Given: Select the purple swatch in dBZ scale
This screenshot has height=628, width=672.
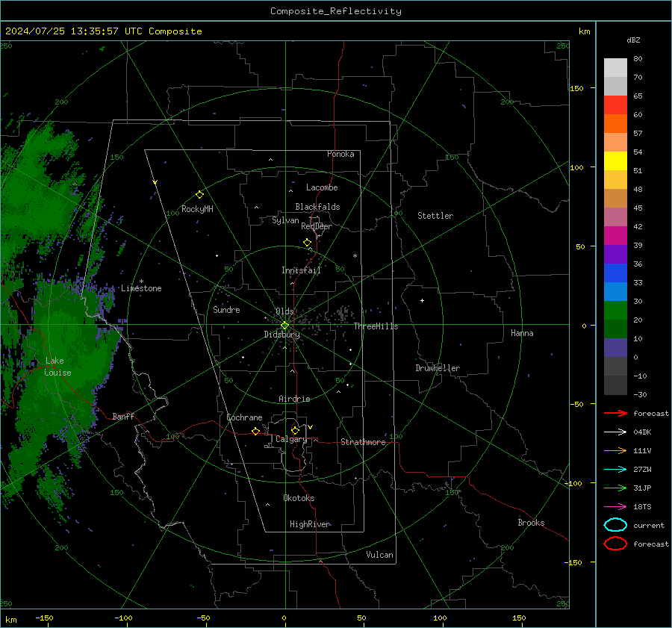Looking at the screenshot, I should click(615, 254).
